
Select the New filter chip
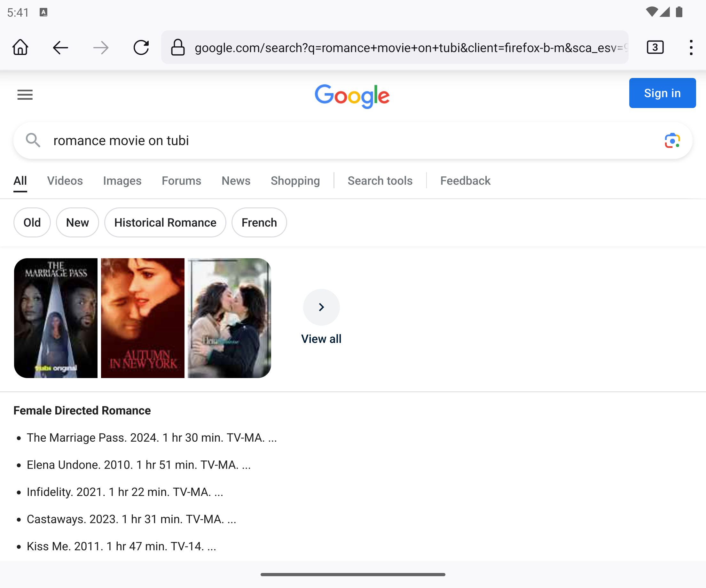(77, 222)
